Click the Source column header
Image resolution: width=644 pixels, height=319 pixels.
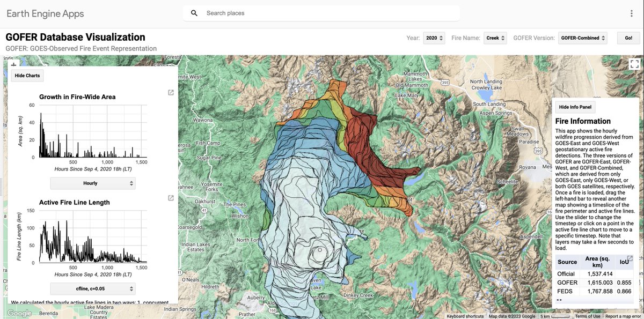click(567, 262)
